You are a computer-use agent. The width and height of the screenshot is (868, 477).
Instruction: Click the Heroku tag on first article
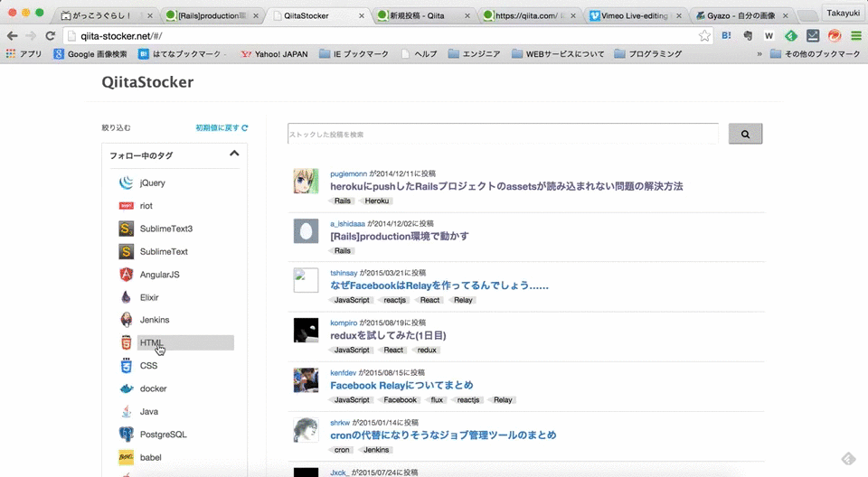coord(376,201)
